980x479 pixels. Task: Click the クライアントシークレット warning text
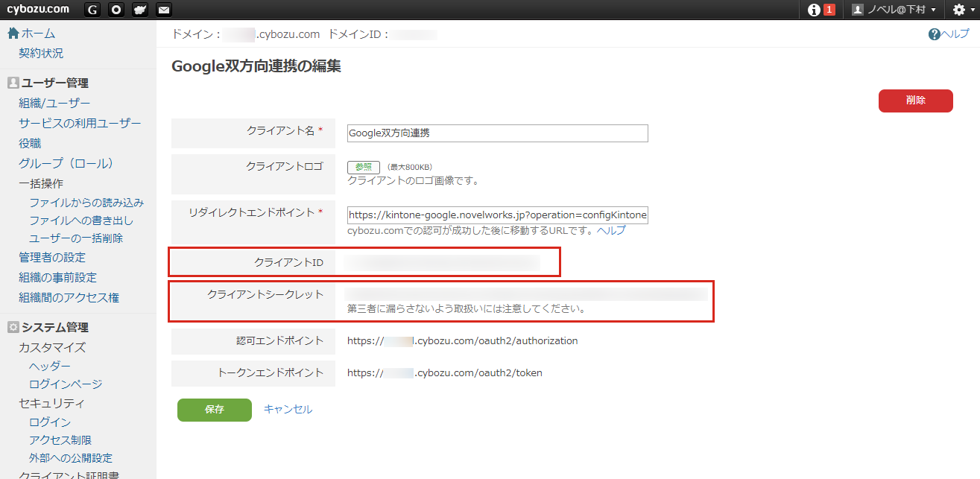(467, 308)
